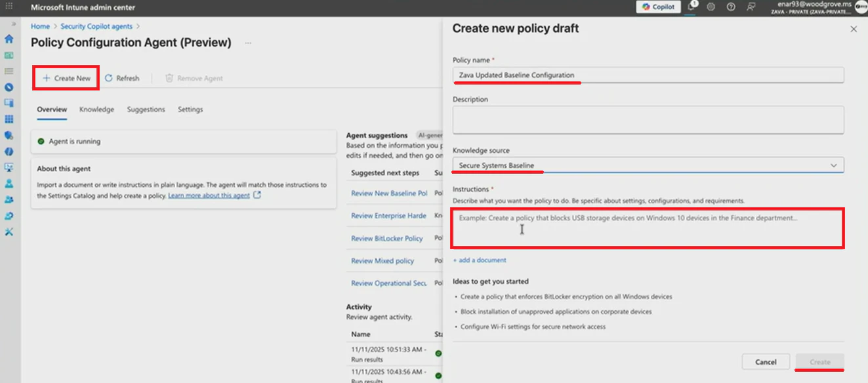Open the Review BitLocker Policy suggestion
Screen dimensions: 868x383
click(x=387, y=239)
